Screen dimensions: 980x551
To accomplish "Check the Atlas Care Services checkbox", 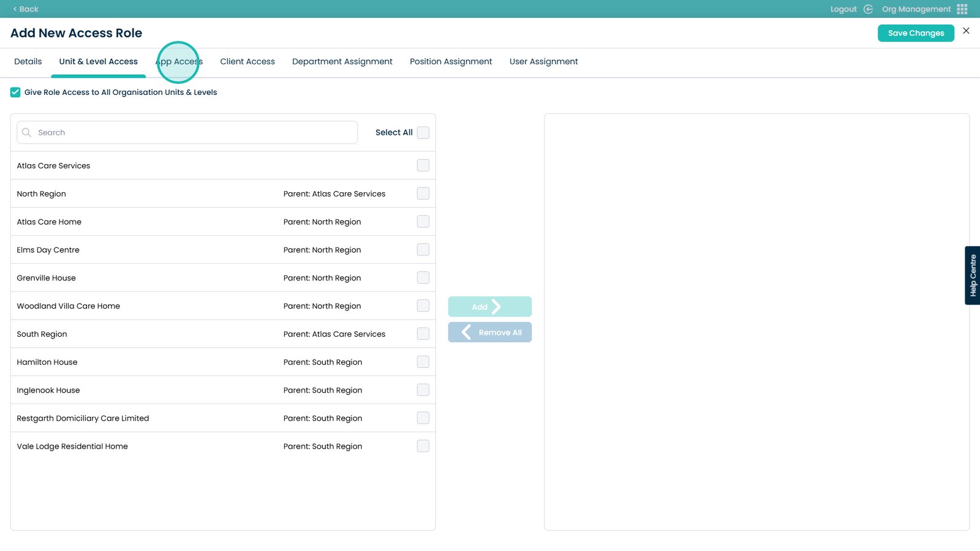I will point(423,165).
